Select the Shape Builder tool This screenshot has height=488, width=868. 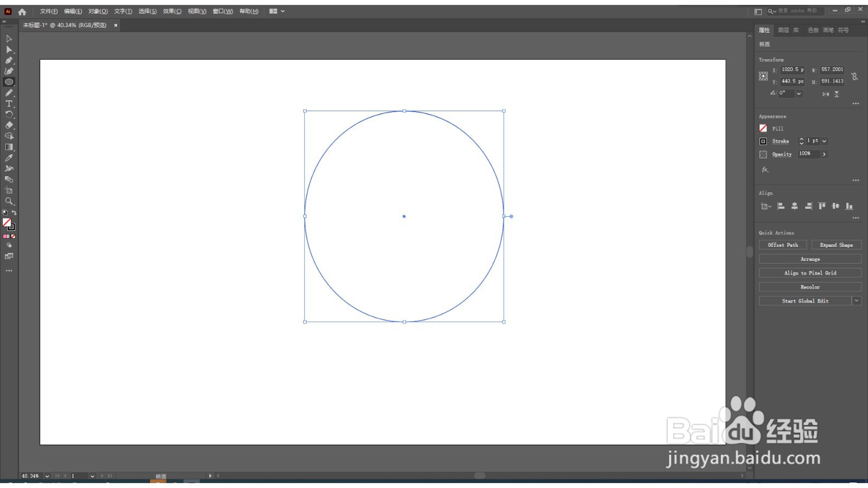[9, 136]
